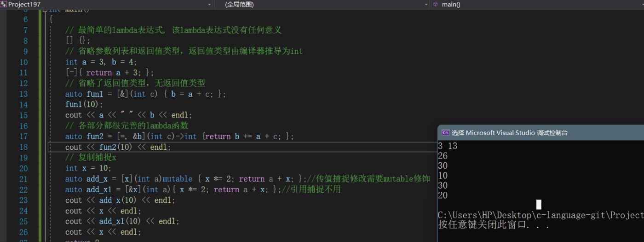Click the 'int x = 10;' code line

click(x=88, y=168)
